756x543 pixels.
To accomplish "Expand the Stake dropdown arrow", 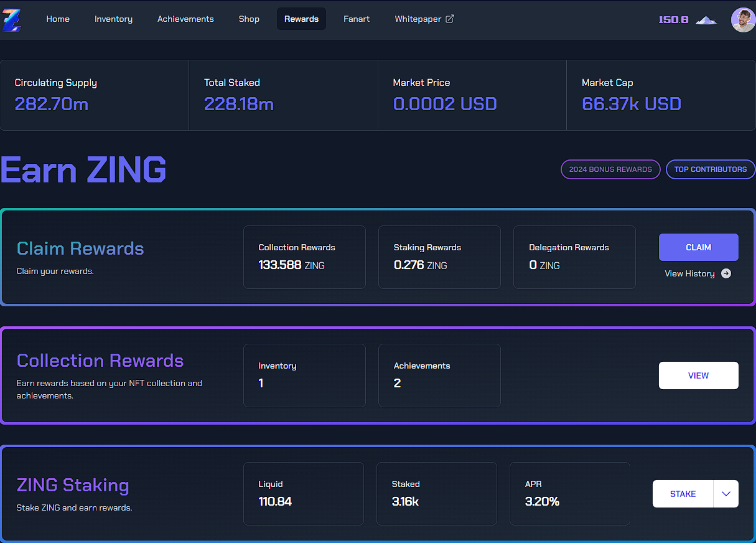I will pos(726,494).
